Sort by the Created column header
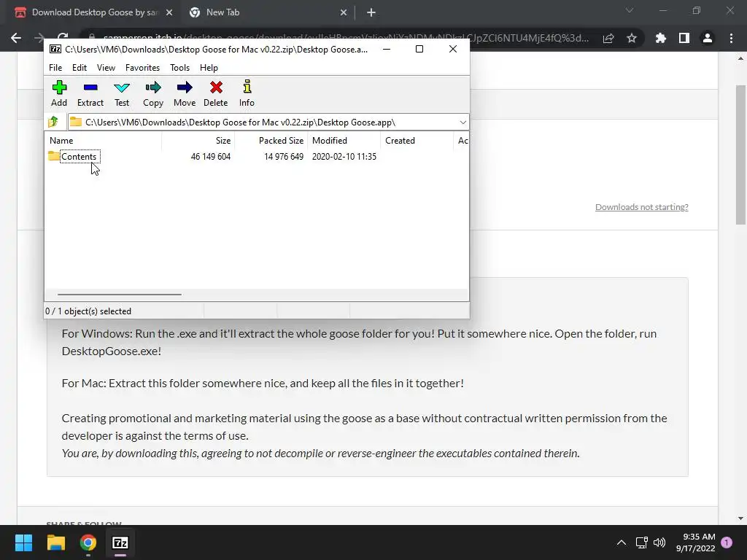The height and width of the screenshot is (560, 747). tap(417, 141)
